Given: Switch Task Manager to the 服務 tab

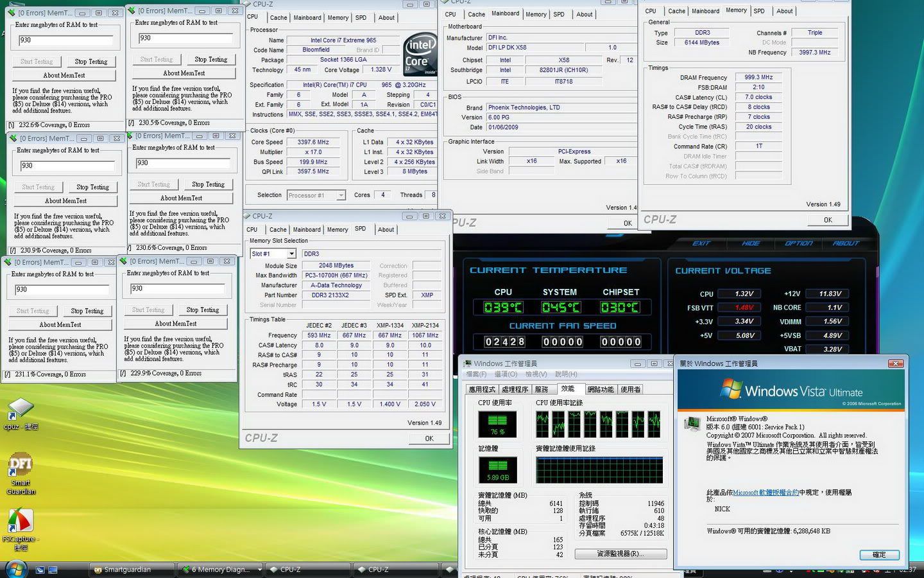Looking at the screenshot, I should tap(542, 389).
